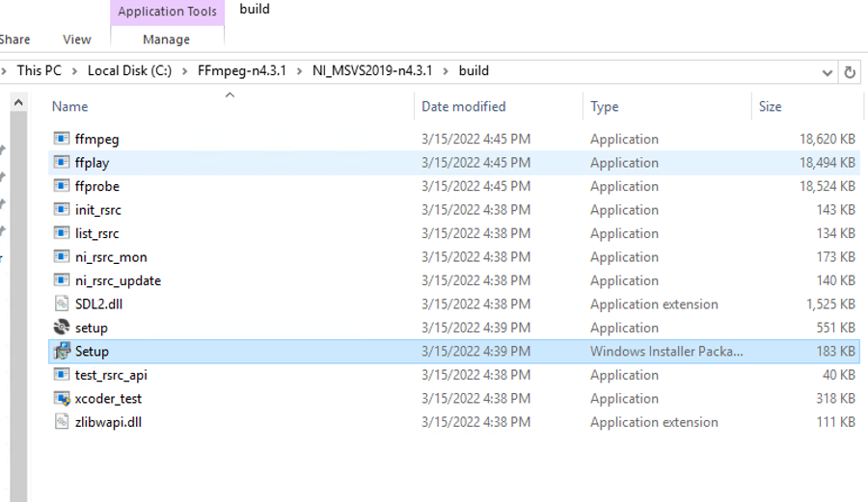
Task: Click SDL2.dll Application extension type cell
Action: tap(654, 304)
